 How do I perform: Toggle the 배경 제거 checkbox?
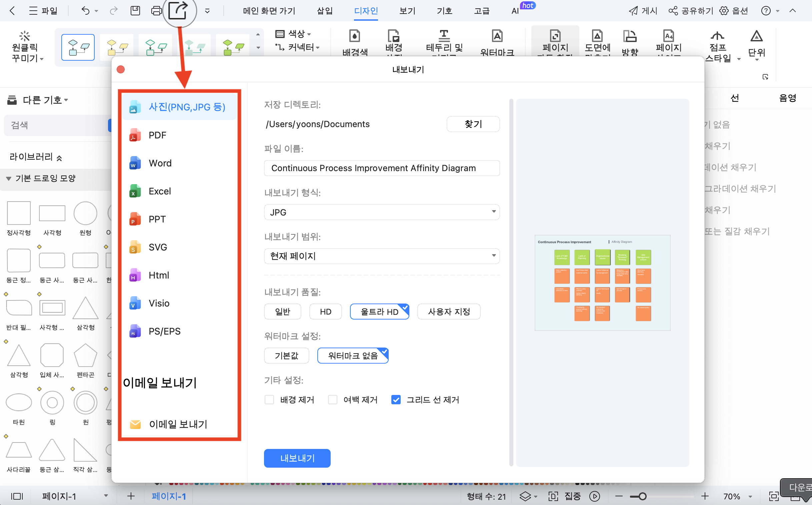click(269, 400)
